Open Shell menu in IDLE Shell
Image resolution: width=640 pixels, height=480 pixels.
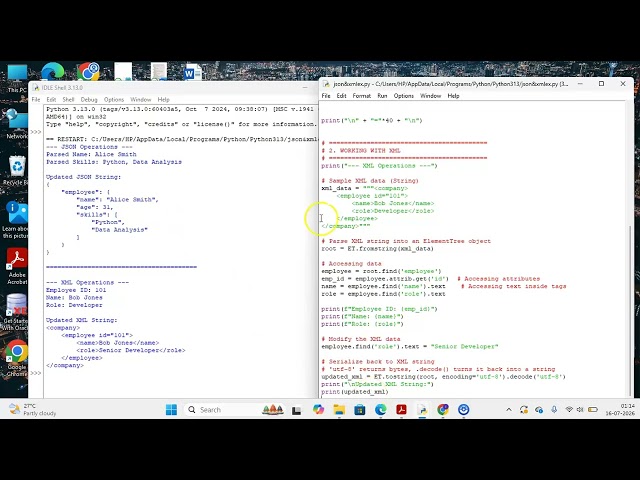point(68,100)
